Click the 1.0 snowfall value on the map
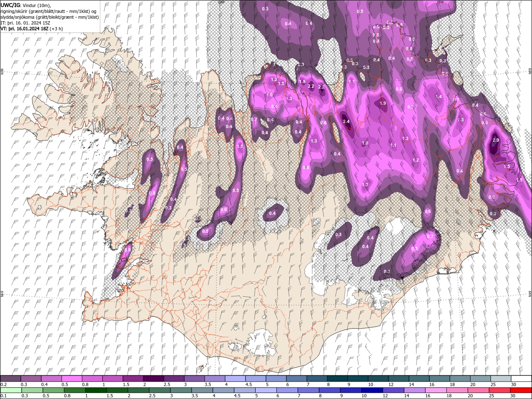 point(269,95)
